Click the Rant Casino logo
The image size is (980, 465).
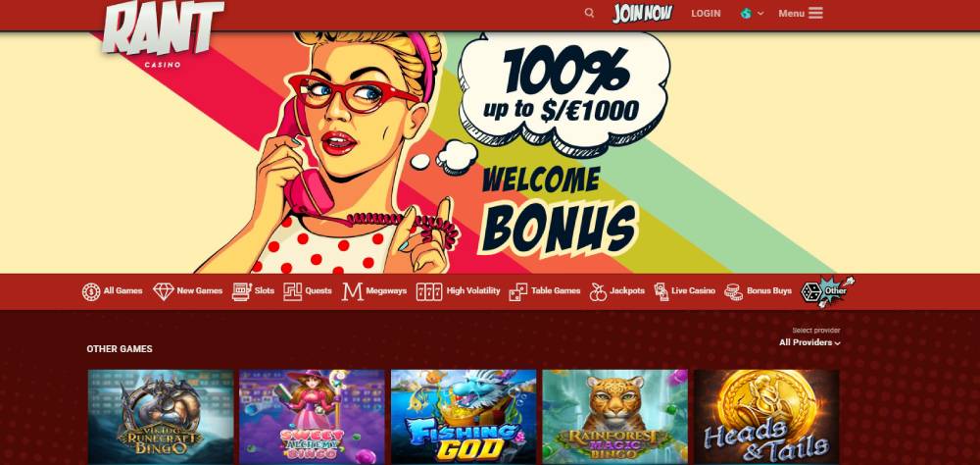(x=163, y=33)
